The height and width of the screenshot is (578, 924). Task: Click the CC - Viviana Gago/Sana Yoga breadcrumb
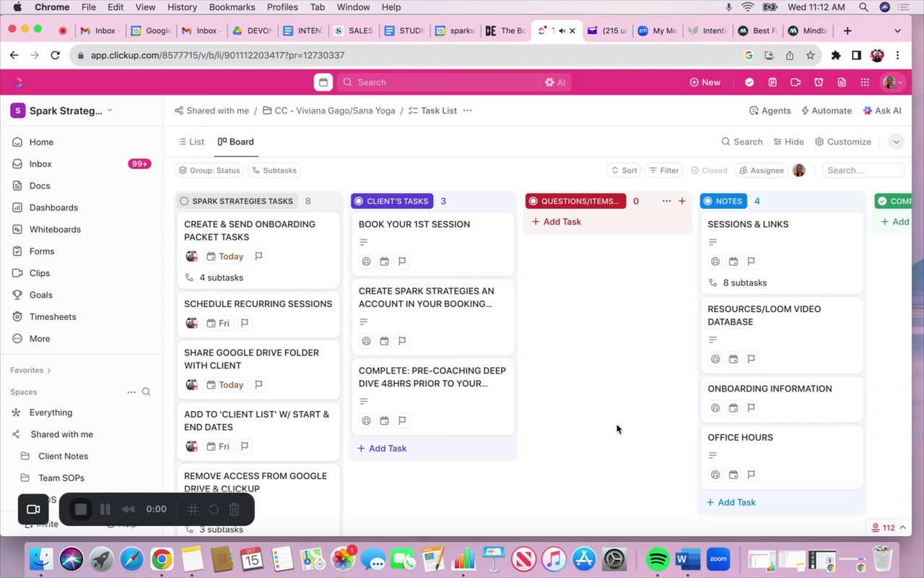328,111
